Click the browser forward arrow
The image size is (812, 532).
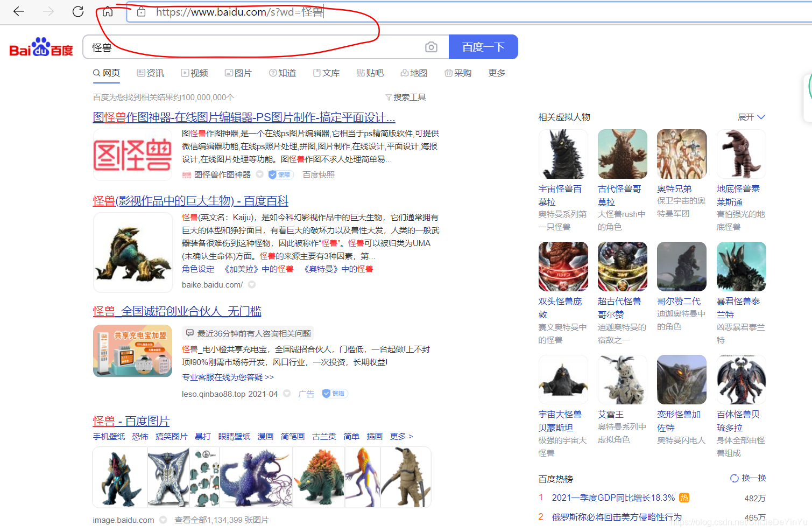48,11
